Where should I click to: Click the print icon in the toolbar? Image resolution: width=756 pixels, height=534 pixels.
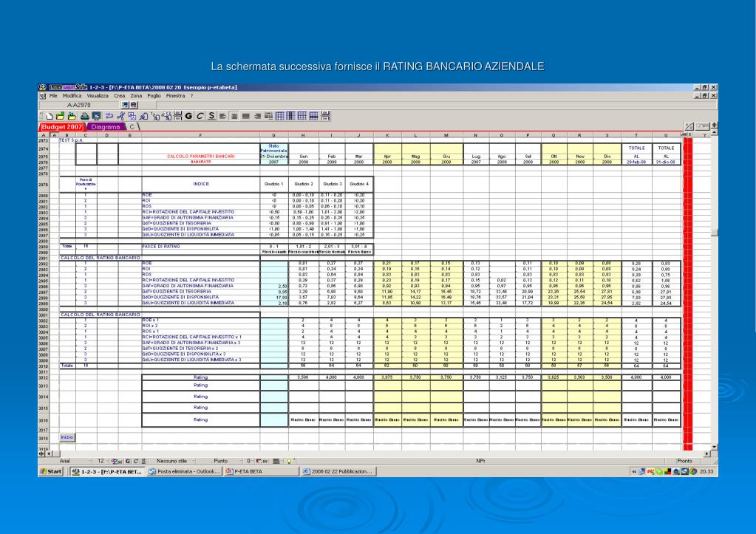(x=85, y=116)
